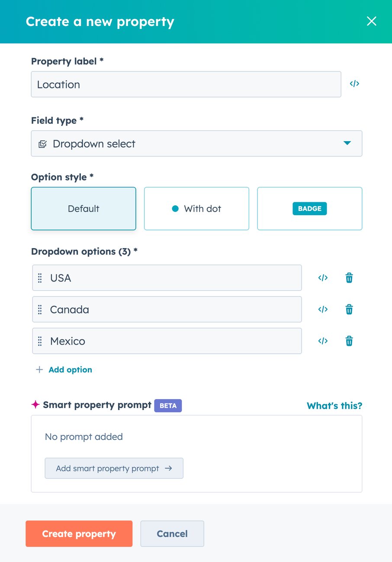This screenshot has height=562, width=392.
Task: Click inside the Location property label field
Action: (x=186, y=84)
